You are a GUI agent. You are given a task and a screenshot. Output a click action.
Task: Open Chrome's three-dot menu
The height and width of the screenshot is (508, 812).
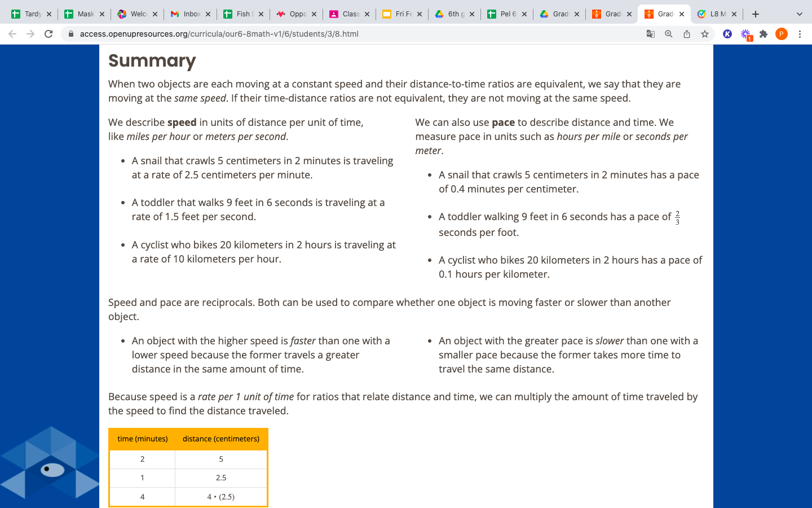[800, 34]
